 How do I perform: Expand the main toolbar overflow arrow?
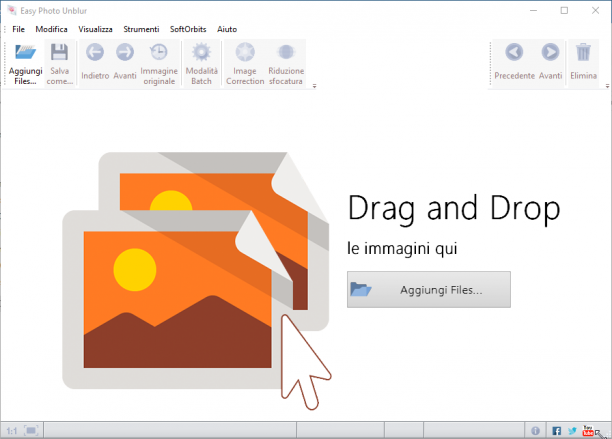coord(314,86)
